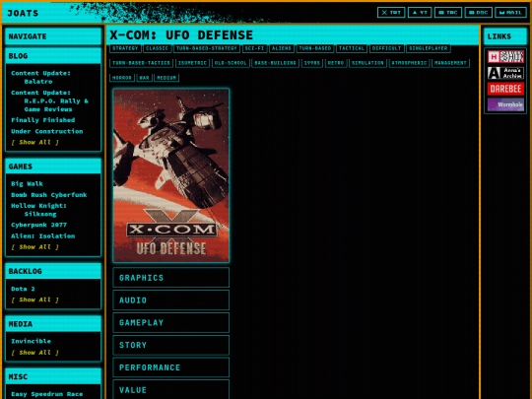The height and width of the screenshot is (399, 532).
Task: Open the MISC section header
Action: point(53,376)
